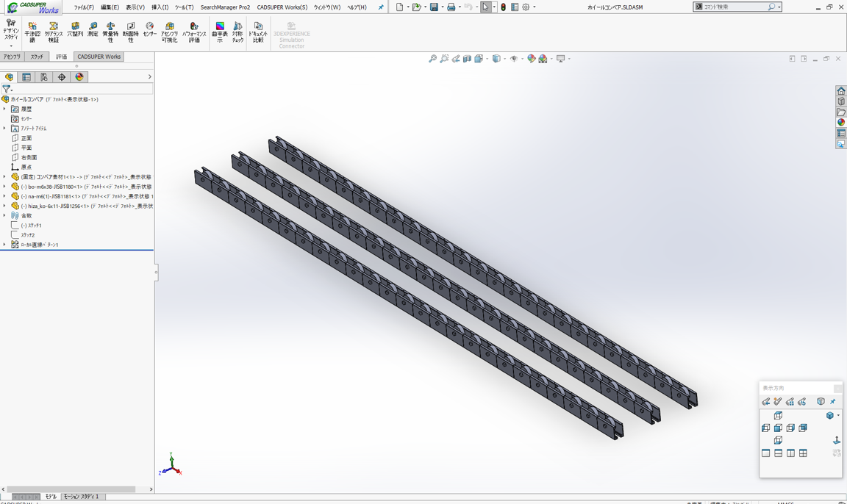This screenshot has height=504, width=847.
Task: Run 対称チェック symmetry check
Action: coord(237,32)
